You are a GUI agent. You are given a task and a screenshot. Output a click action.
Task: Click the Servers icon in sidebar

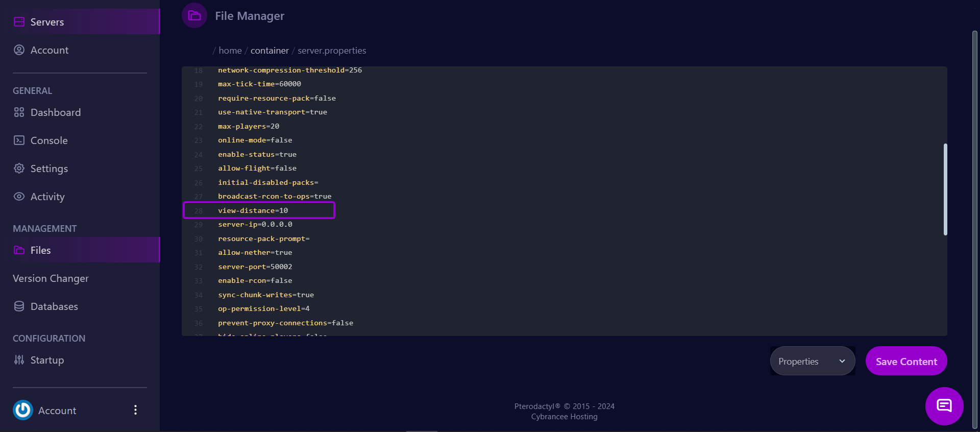19,21
